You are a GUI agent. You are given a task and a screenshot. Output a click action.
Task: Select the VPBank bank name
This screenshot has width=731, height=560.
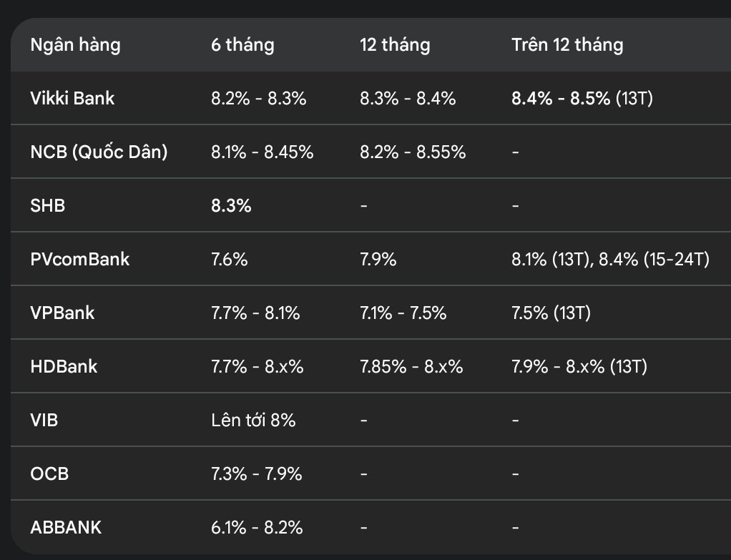(62, 313)
